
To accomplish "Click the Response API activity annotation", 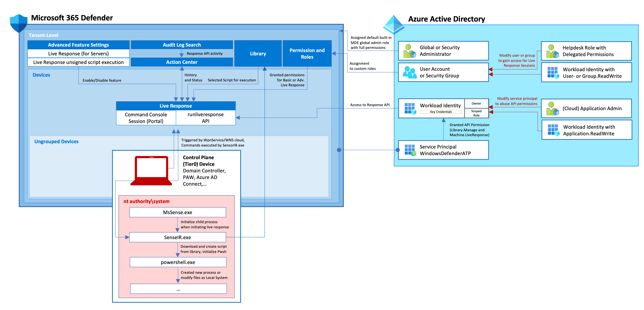I will click(204, 53).
